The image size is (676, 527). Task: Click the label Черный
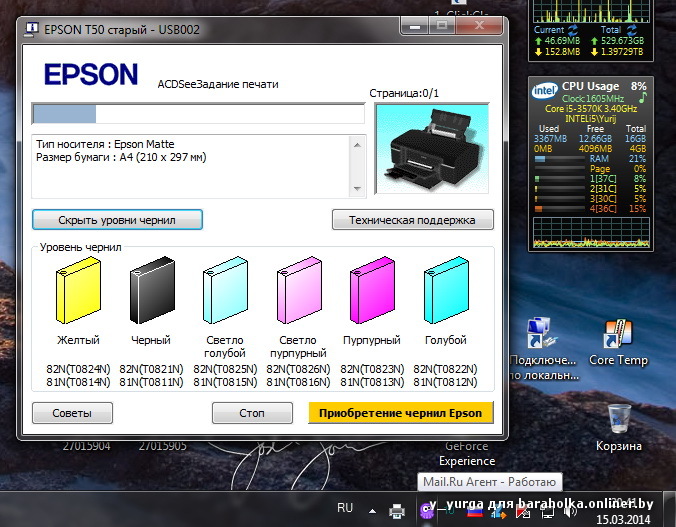click(x=151, y=340)
